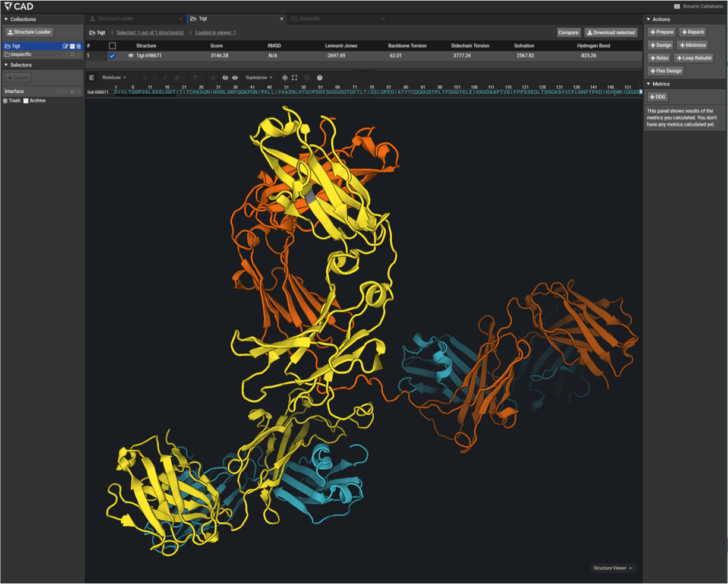Toggle the sequence panel alignment icon
This screenshot has width=728, height=584.
click(92, 78)
